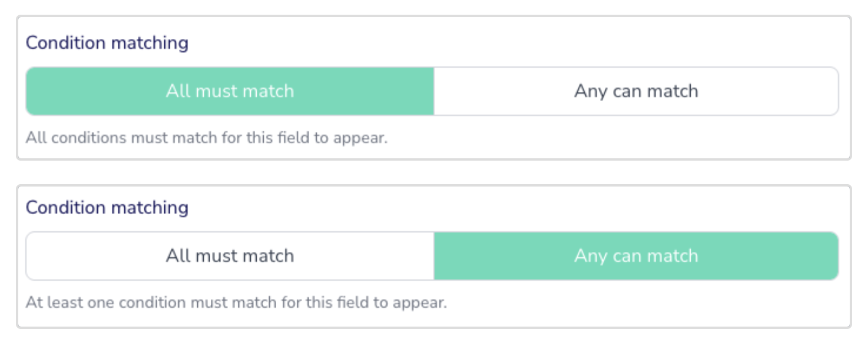
Task: Choose the white "All must match" option
Action: pos(230,256)
